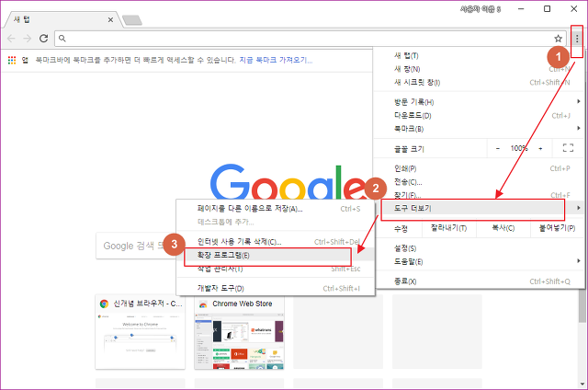
Task: Select 전송(C)... from the menu
Action: tap(479, 182)
